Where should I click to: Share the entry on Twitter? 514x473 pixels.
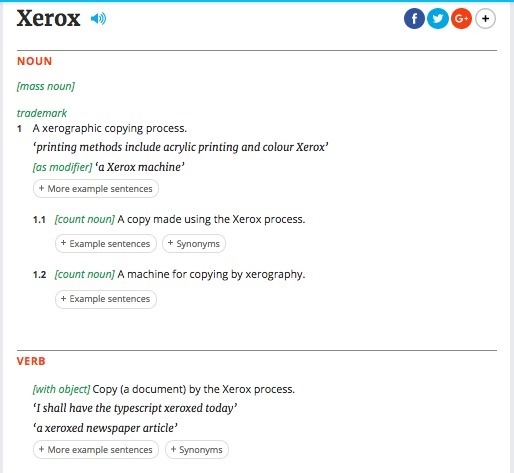(x=438, y=19)
